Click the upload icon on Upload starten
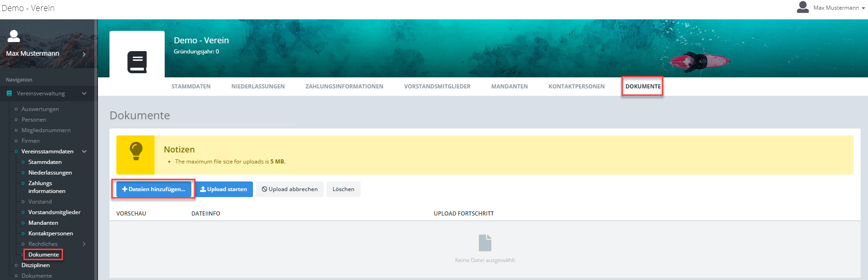This screenshot has width=868, height=280. click(203, 189)
